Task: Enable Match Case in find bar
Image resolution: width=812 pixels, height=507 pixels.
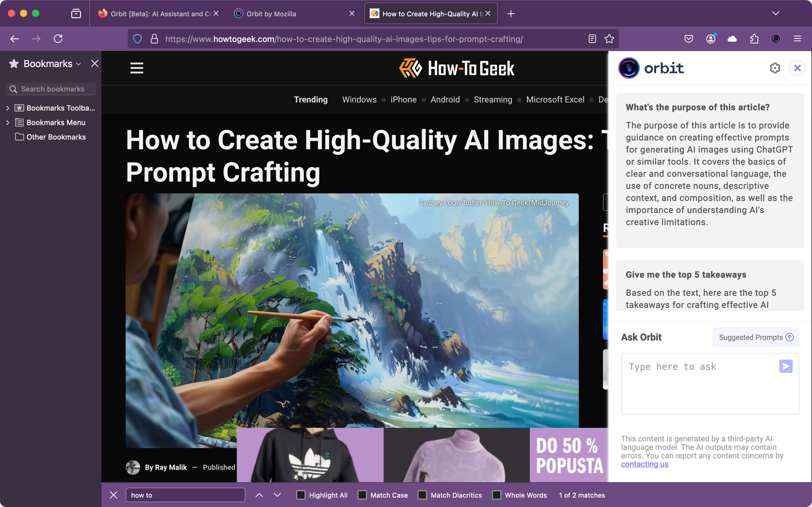Action: (x=362, y=495)
